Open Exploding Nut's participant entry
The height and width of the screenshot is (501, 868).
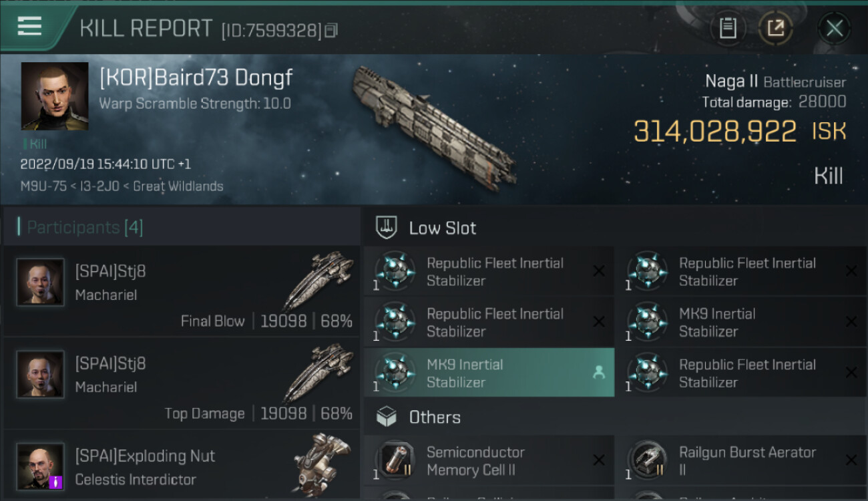tap(182, 466)
